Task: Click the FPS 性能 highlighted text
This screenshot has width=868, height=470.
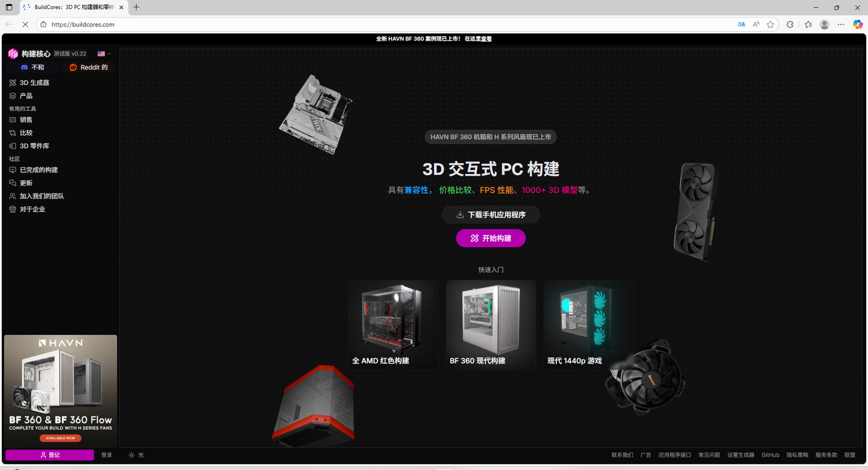Action: click(x=497, y=190)
